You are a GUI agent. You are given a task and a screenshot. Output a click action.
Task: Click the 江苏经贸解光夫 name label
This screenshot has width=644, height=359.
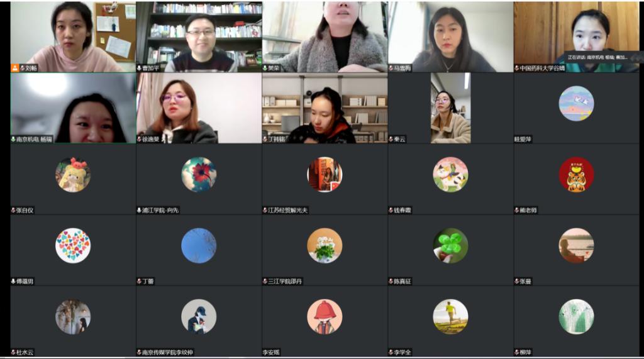287,210
